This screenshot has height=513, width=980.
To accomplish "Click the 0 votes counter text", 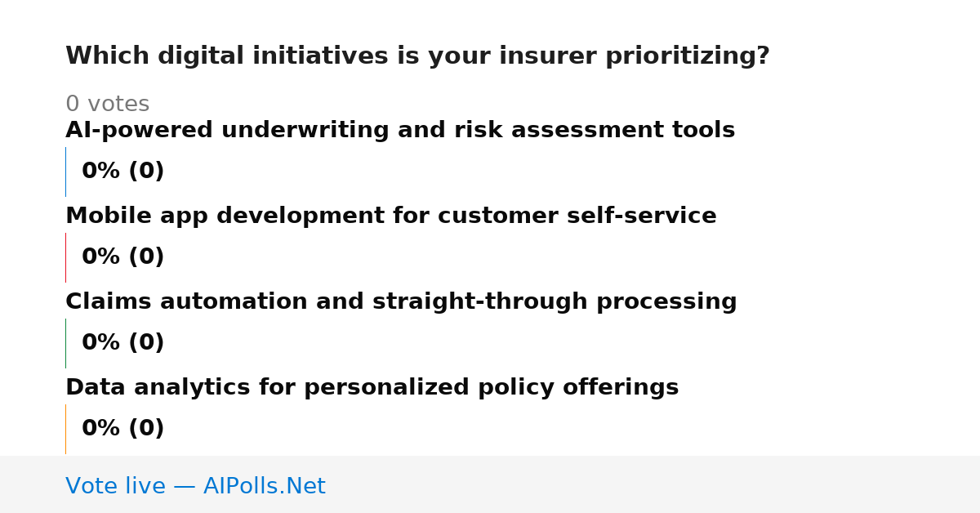I will pos(107,105).
